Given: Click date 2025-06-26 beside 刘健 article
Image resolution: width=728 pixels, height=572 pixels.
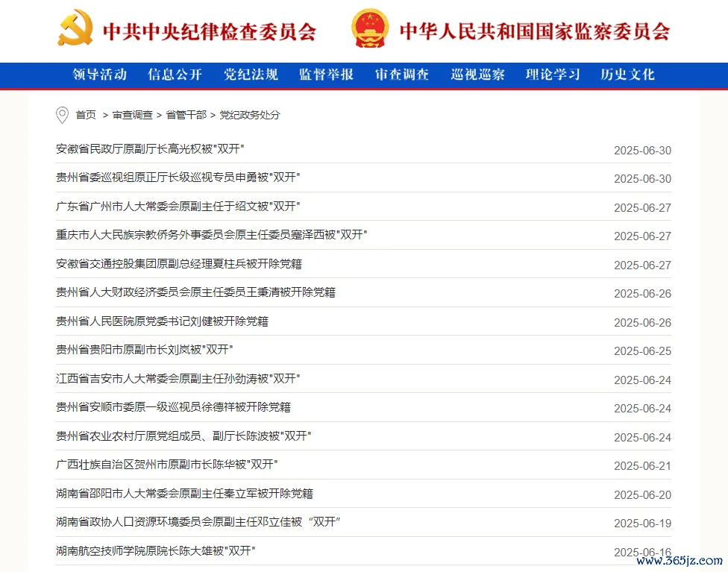Looking at the screenshot, I should 642,323.
